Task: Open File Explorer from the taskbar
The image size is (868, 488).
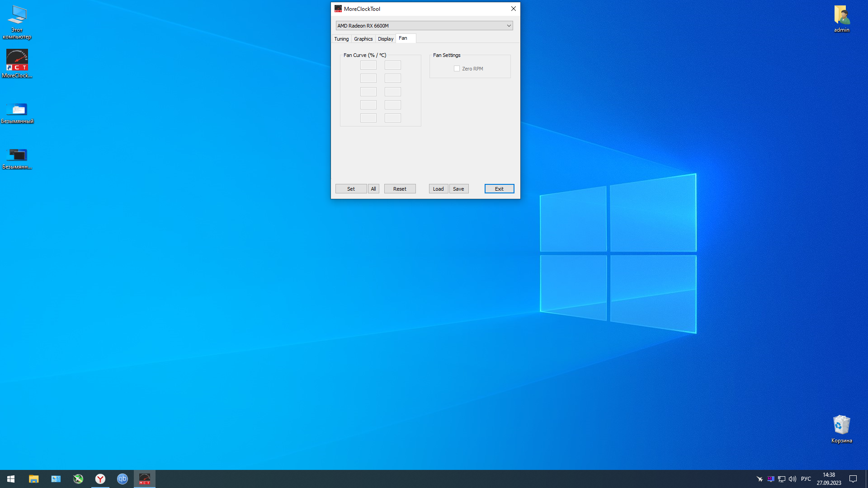Action: 34,479
